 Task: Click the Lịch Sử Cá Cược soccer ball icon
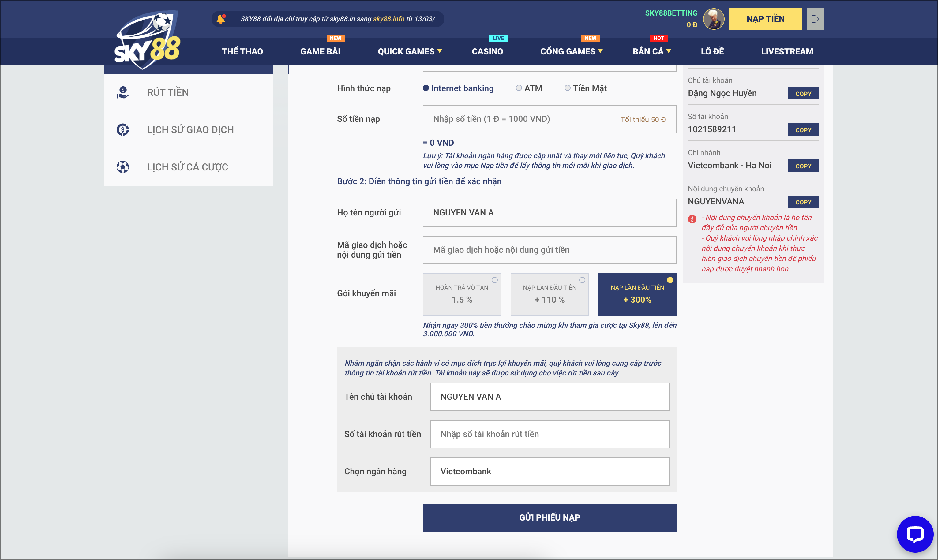[x=123, y=167]
